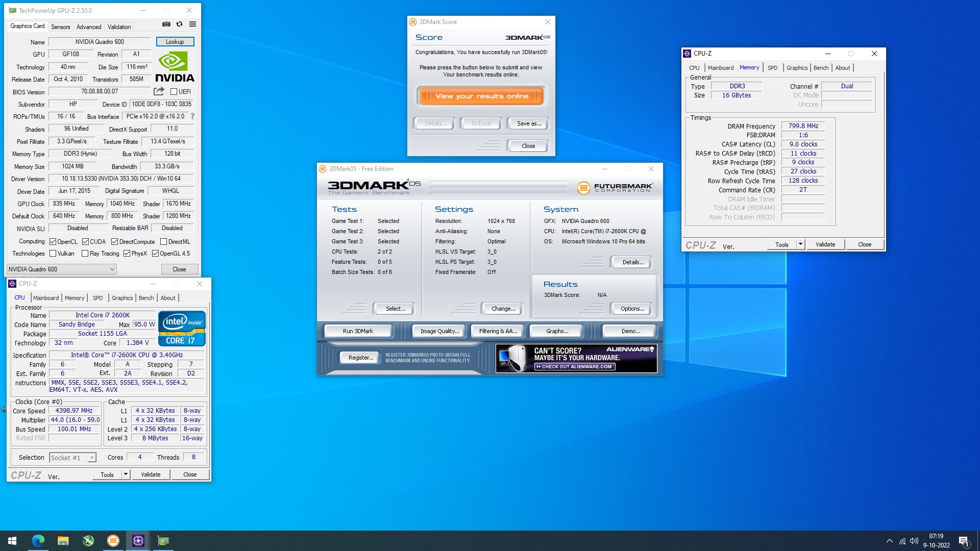This screenshot has width=980, height=551.
Task: Click Run 3DMark button
Action: pyautogui.click(x=358, y=331)
